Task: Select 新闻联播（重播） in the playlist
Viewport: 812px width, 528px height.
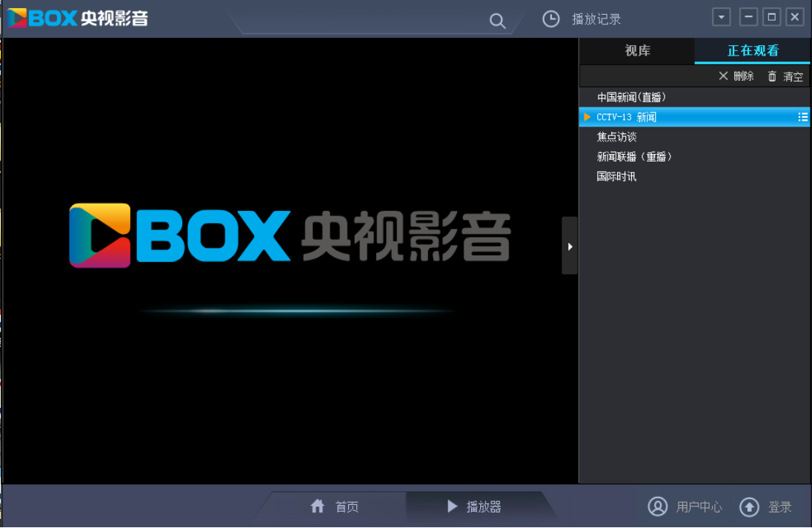Action: click(694, 156)
